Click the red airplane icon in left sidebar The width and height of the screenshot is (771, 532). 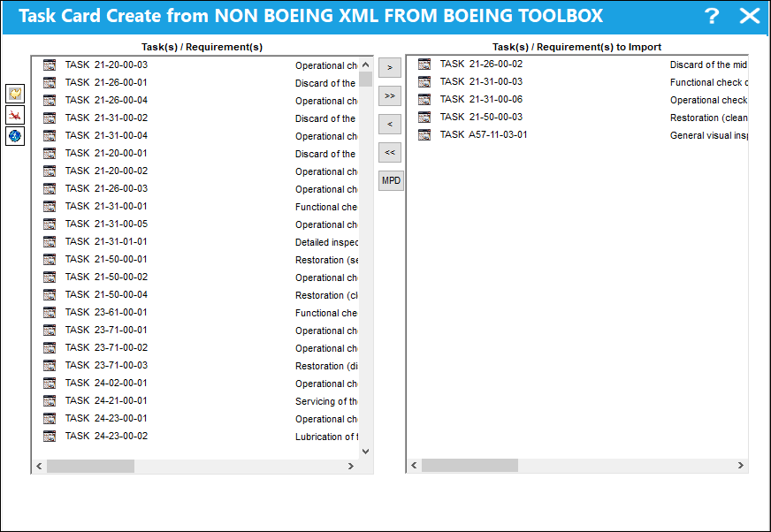pos(15,115)
